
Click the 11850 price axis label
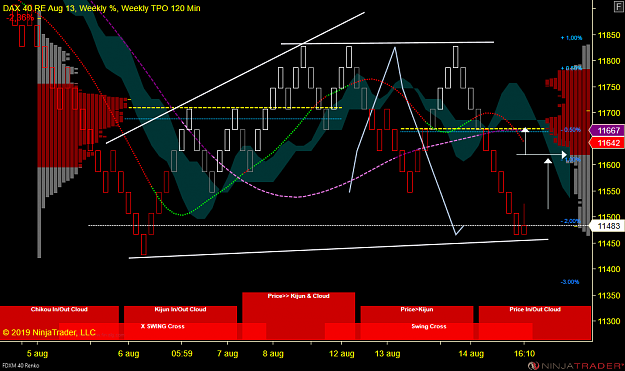609,35
